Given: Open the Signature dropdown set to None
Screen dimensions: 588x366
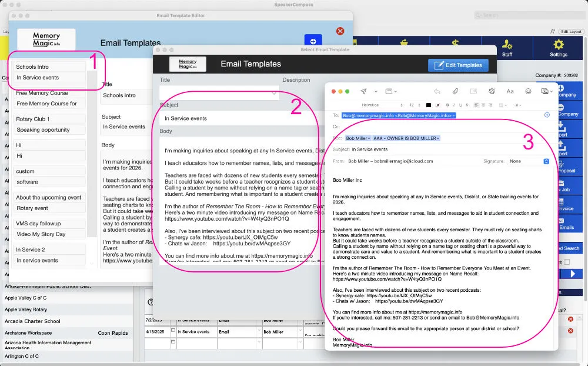Looking at the screenshot, I should click(529, 161).
